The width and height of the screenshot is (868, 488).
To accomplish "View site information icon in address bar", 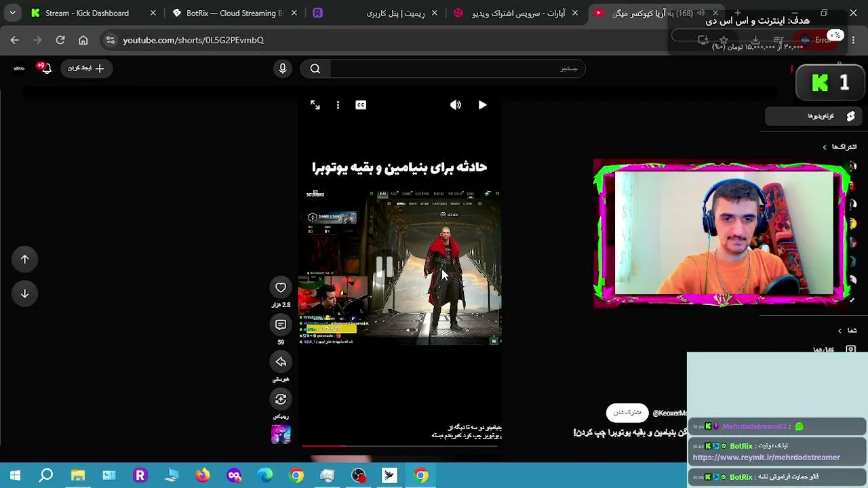I will click(x=111, y=40).
